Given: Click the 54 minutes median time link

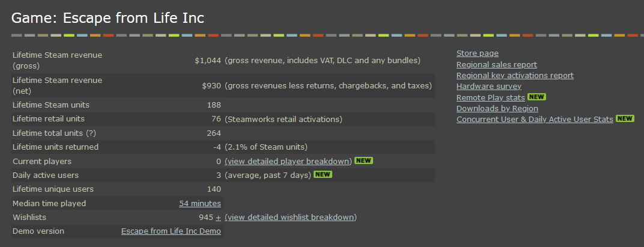Looking at the screenshot, I should [200, 204].
